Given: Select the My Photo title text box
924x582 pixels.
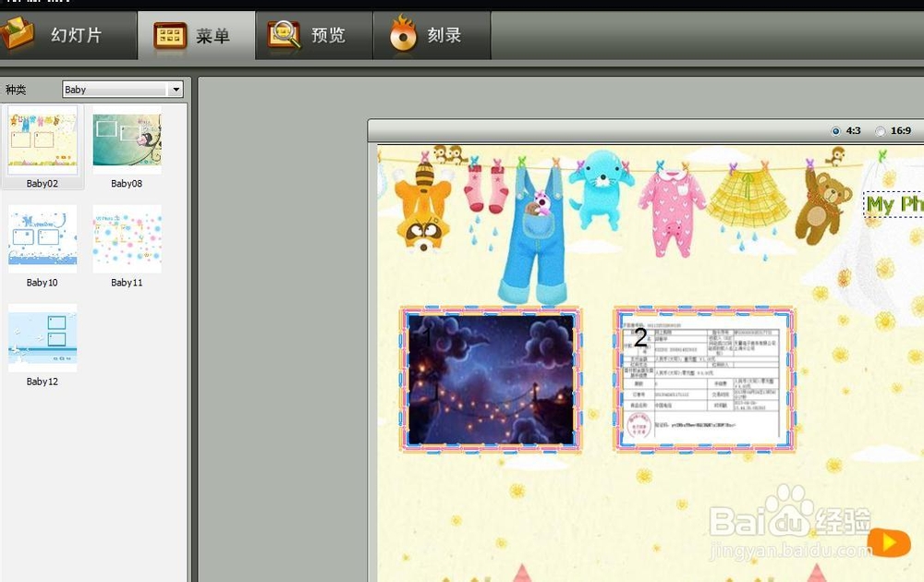Looking at the screenshot, I should [x=894, y=204].
